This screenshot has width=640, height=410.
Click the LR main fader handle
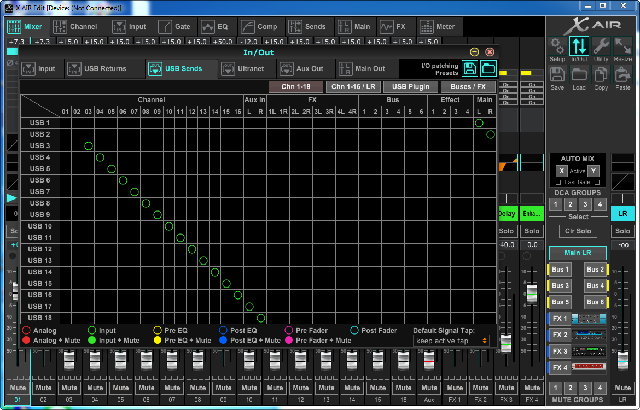click(623, 361)
